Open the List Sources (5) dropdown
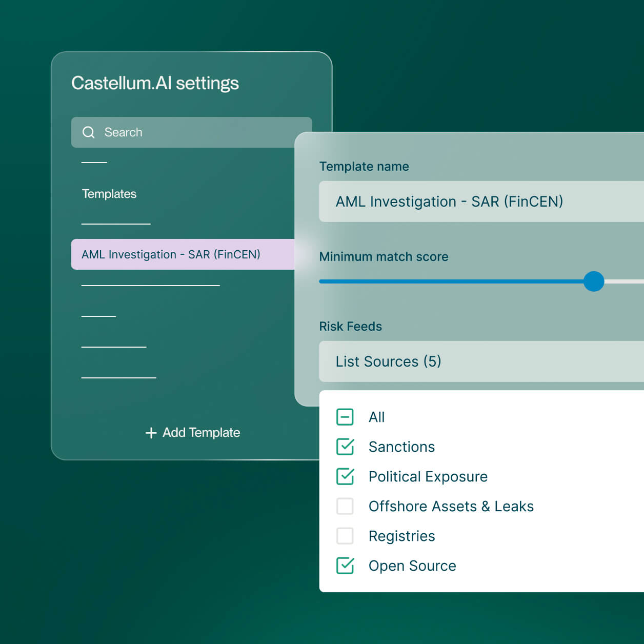644x644 pixels. point(481,361)
